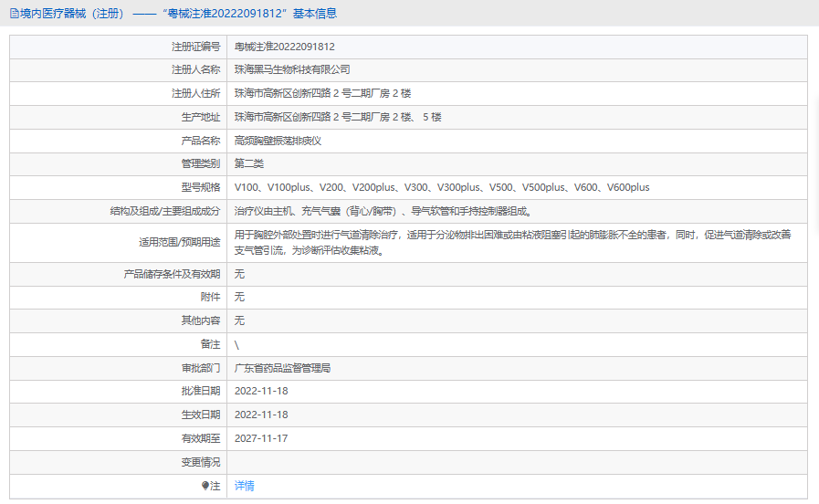Viewport: 819px width, 504px height.
Task: Select 2022-11-18 in the 生效日期 row
Action: pos(261,415)
